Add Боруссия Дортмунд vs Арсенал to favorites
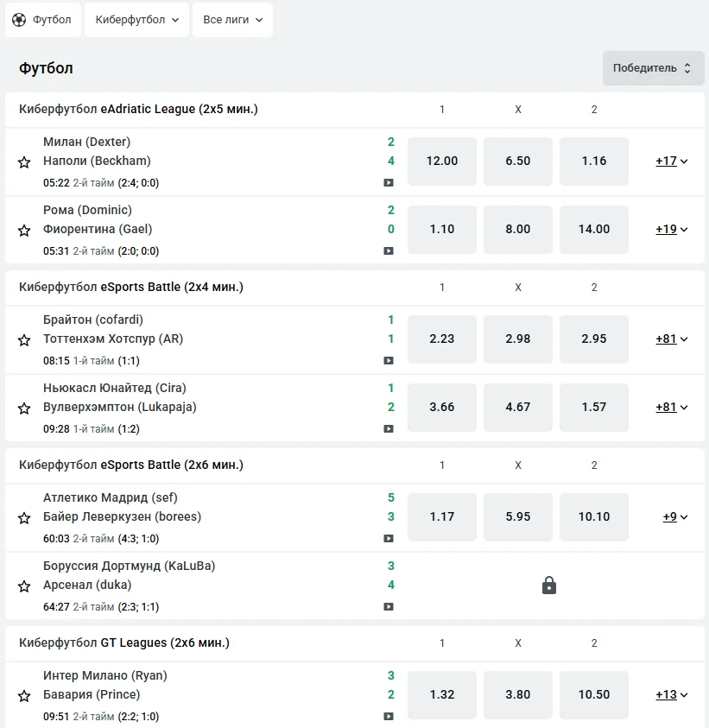This screenshot has height=728, width=709. tap(24, 586)
